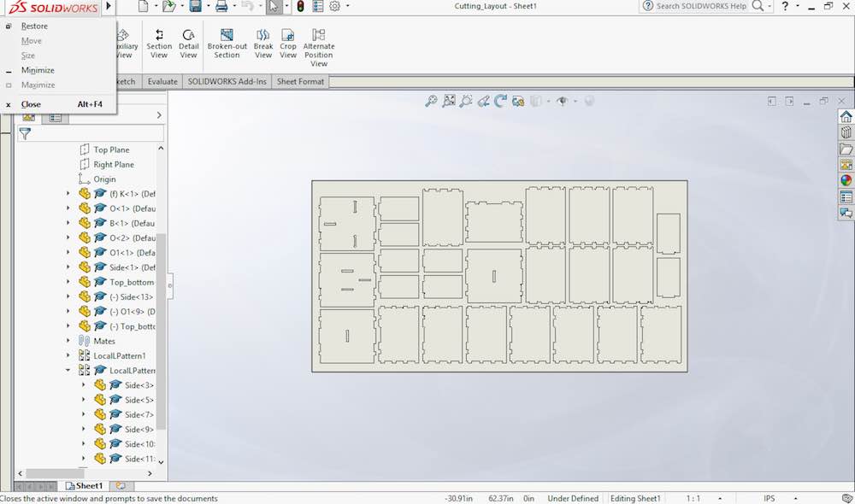This screenshot has height=504, width=855.
Task: Toggle the Hide/Show Items eye icon
Action: (x=562, y=101)
